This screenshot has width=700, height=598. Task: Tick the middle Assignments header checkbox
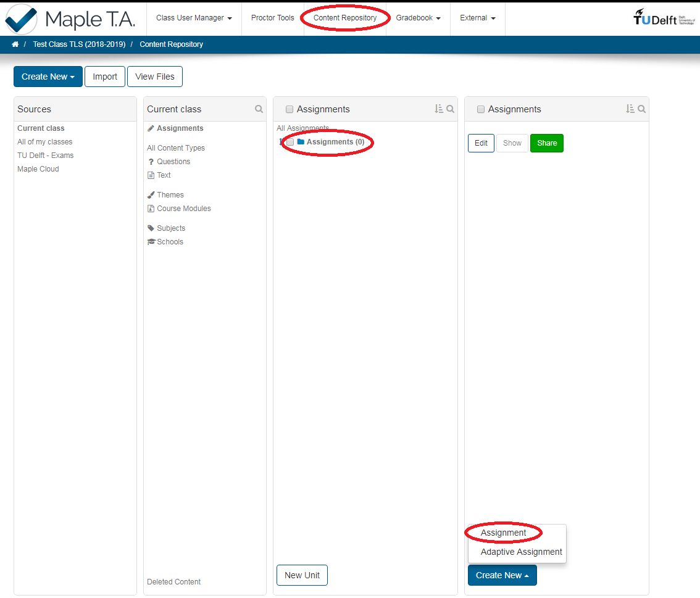[x=290, y=110]
